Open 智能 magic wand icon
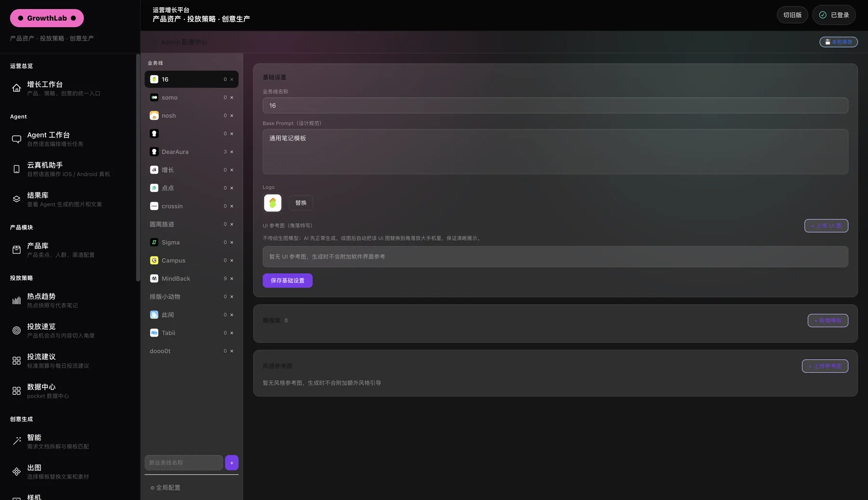This screenshot has width=868, height=500. [x=16, y=441]
